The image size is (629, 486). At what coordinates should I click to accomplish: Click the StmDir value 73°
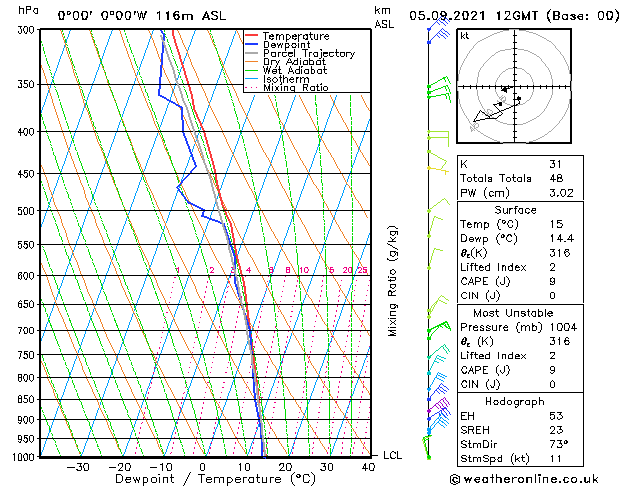pos(559,444)
